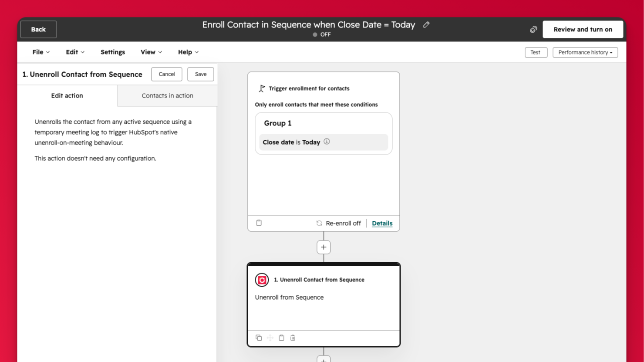Image resolution: width=644 pixels, height=362 pixels.
Task: Click the copy icon on the Unenroll action card
Action: click(259, 338)
